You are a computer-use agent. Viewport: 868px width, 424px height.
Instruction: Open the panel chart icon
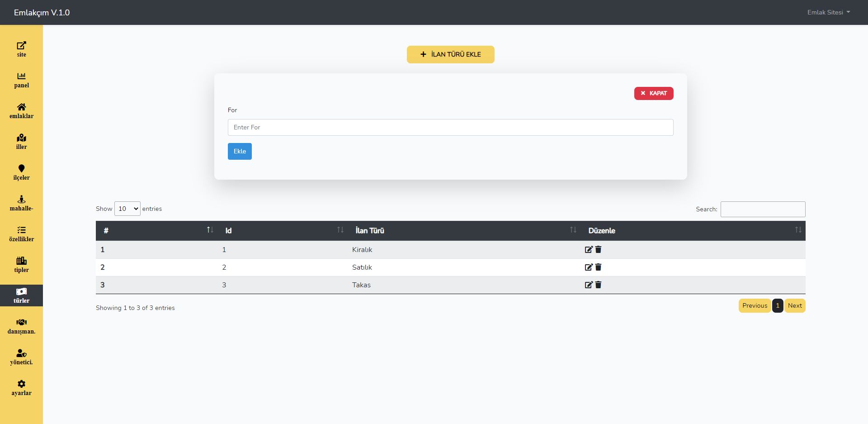21,76
